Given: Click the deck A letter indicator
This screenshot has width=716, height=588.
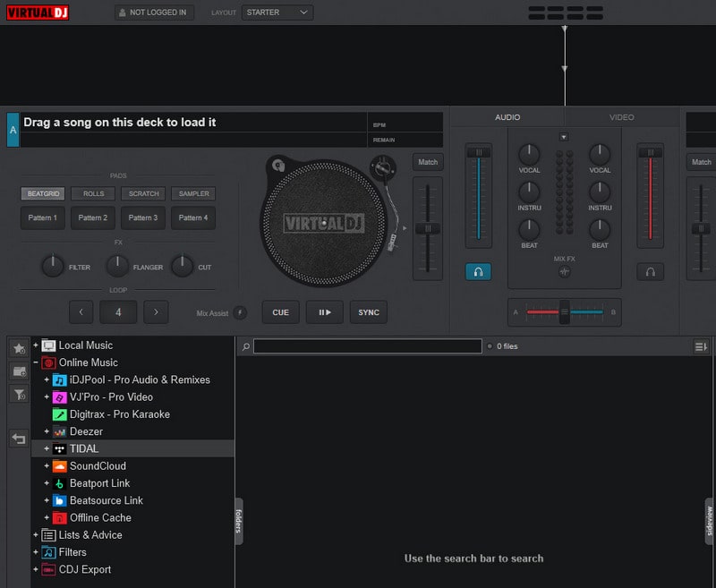Looking at the screenshot, I should tap(13, 130).
